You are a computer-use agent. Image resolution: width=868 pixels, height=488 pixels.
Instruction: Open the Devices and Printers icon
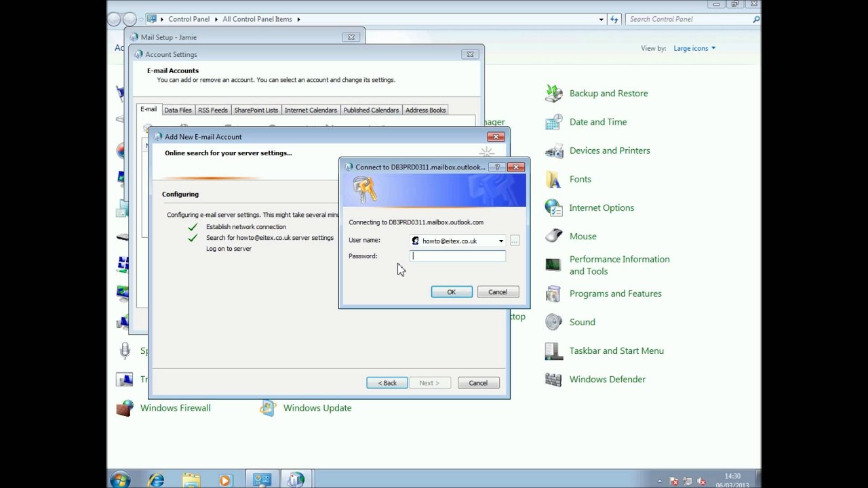[x=553, y=150]
